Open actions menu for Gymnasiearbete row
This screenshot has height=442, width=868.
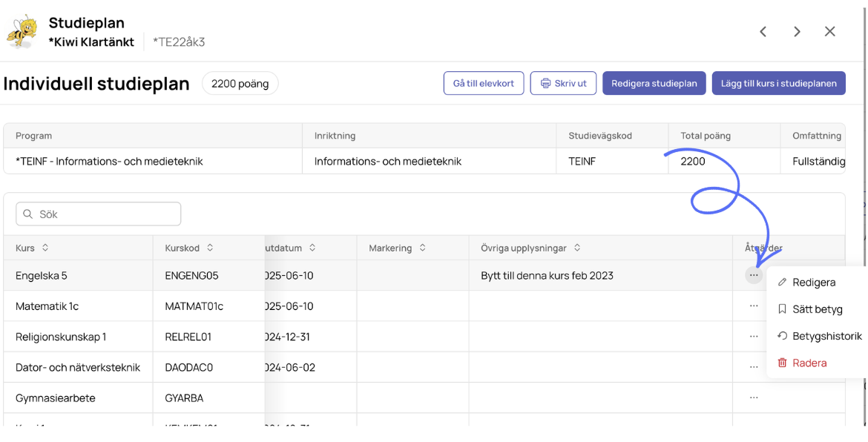pyautogui.click(x=754, y=398)
